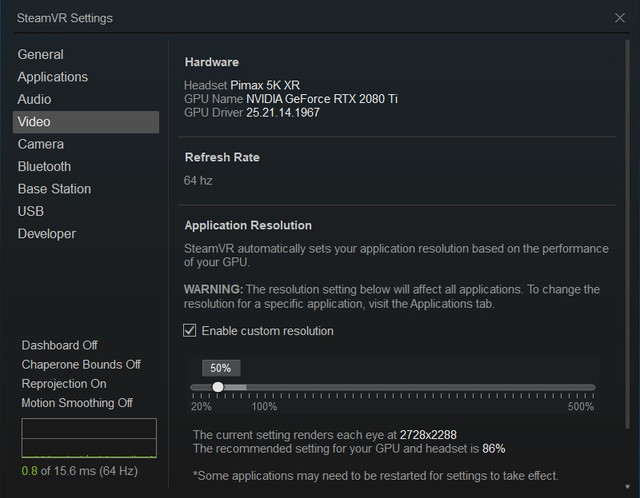Toggle Chaperone Bounds Off status

[81, 365]
